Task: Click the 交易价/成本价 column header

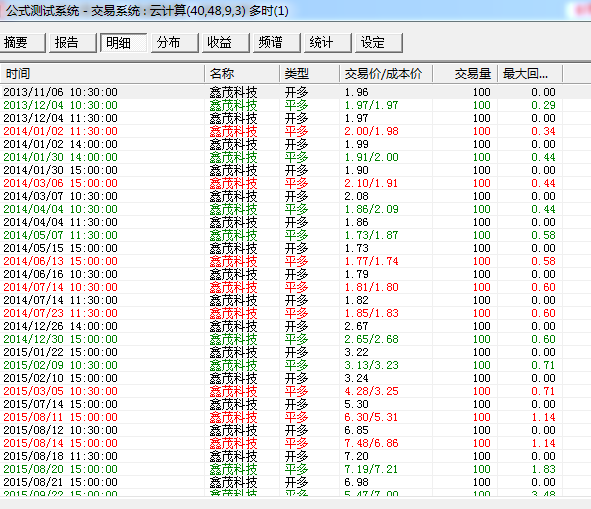Action: (x=386, y=74)
